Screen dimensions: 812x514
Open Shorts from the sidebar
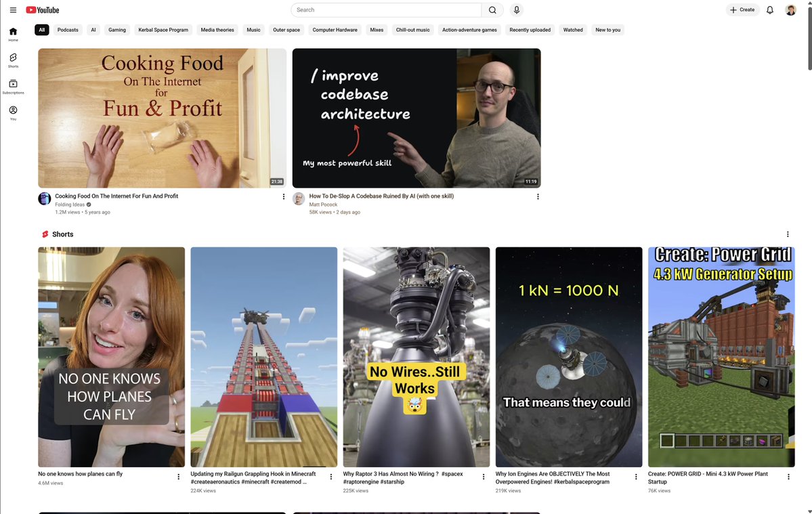click(13, 60)
